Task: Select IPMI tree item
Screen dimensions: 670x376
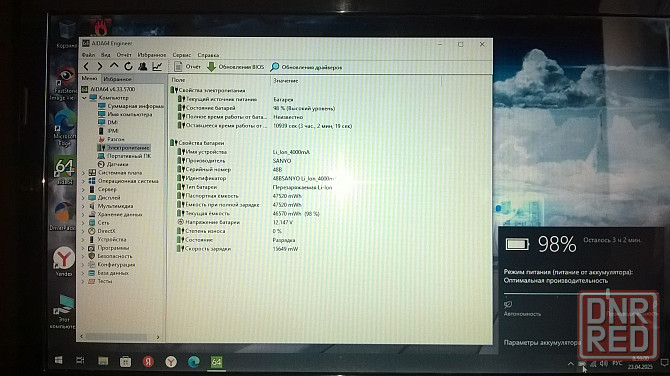Action: pyautogui.click(x=108, y=131)
